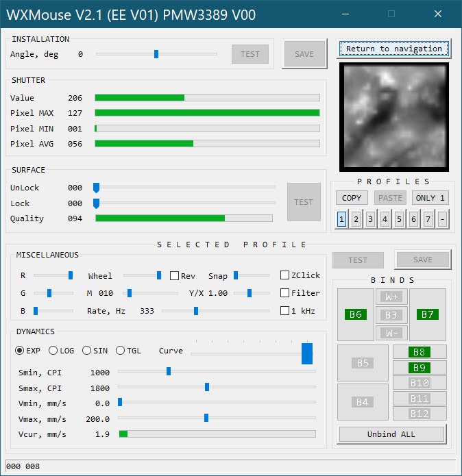Click the B10 bind button
This screenshot has width=462, height=476.
tap(420, 383)
